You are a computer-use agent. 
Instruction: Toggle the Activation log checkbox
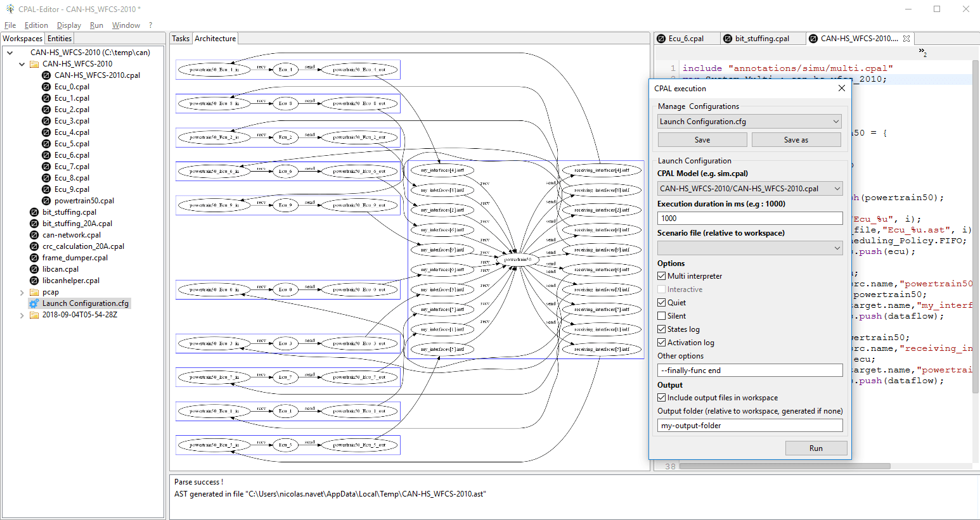point(662,343)
